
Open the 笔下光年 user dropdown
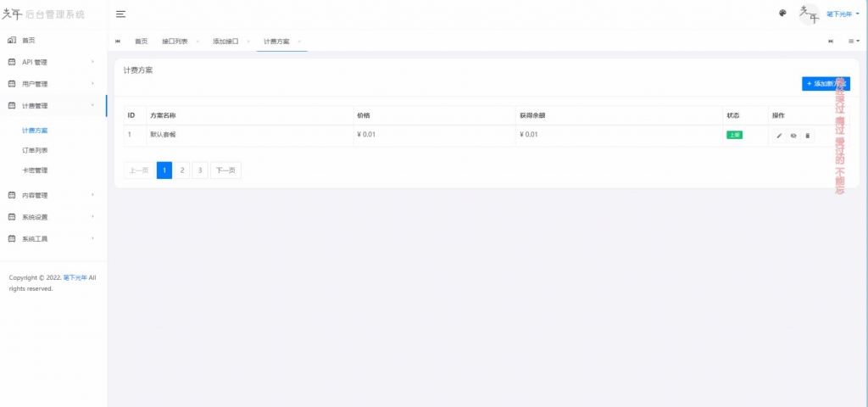(843, 14)
